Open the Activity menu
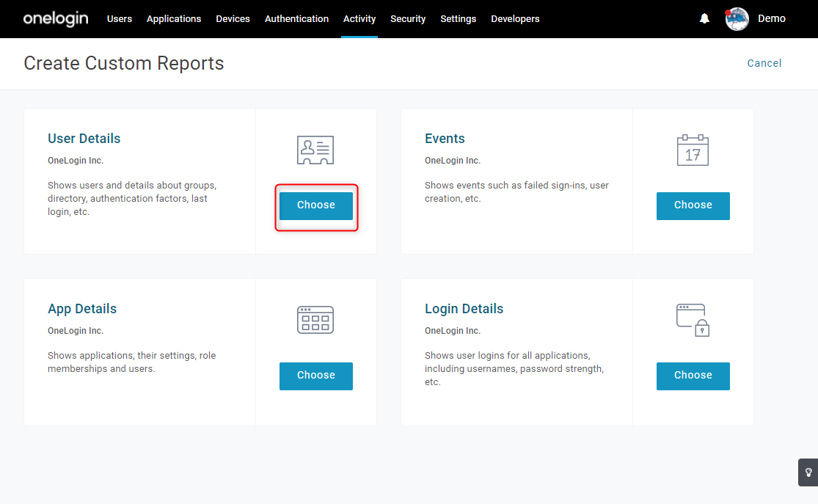 tap(359, 19)
